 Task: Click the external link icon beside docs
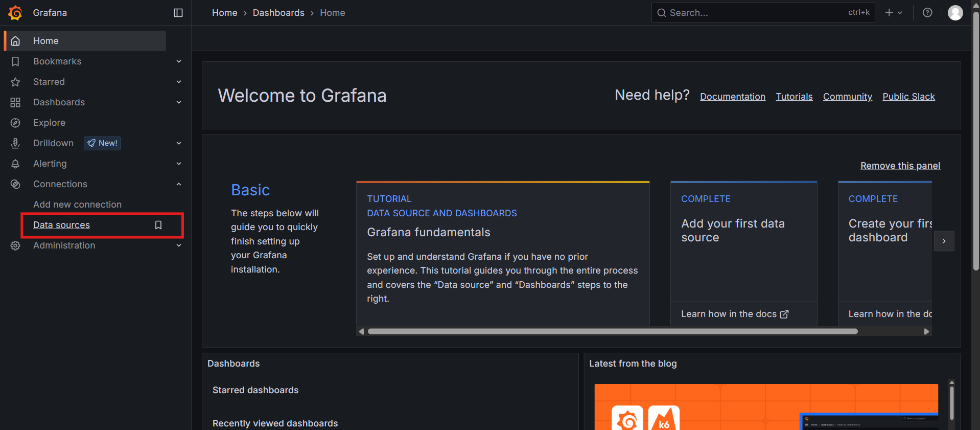point(784,314)
